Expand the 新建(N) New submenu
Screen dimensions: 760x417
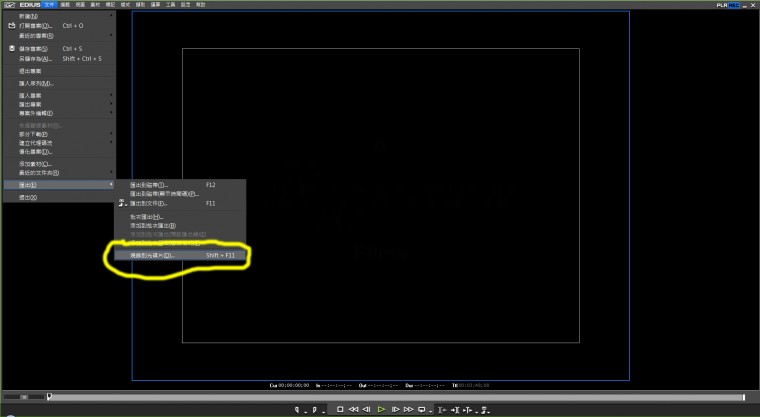tap(59, 16)
